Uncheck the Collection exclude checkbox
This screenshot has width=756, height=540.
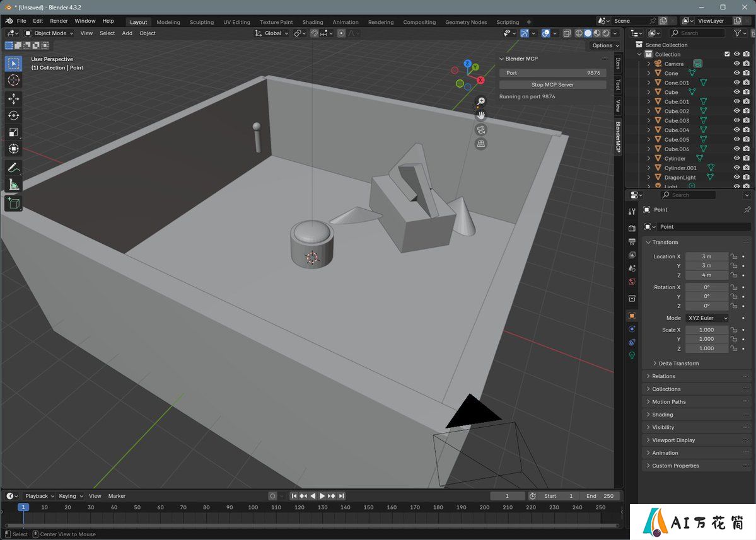727,54
